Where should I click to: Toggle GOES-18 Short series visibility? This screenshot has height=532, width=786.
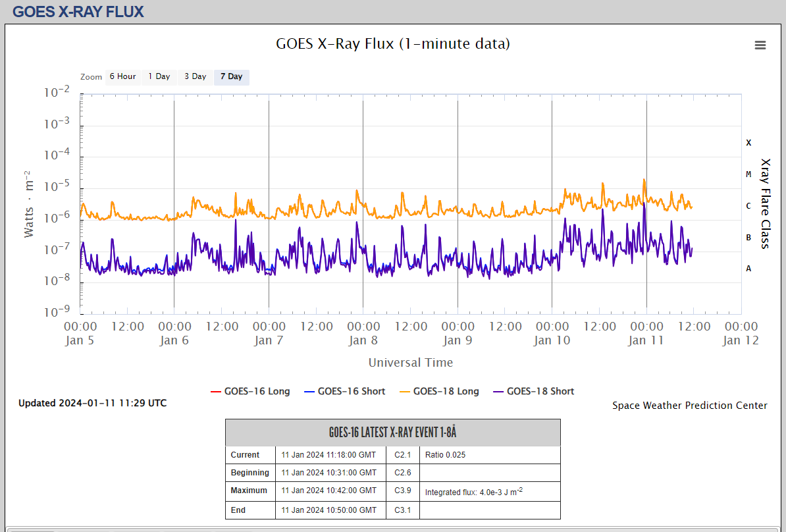coord(540,391)
